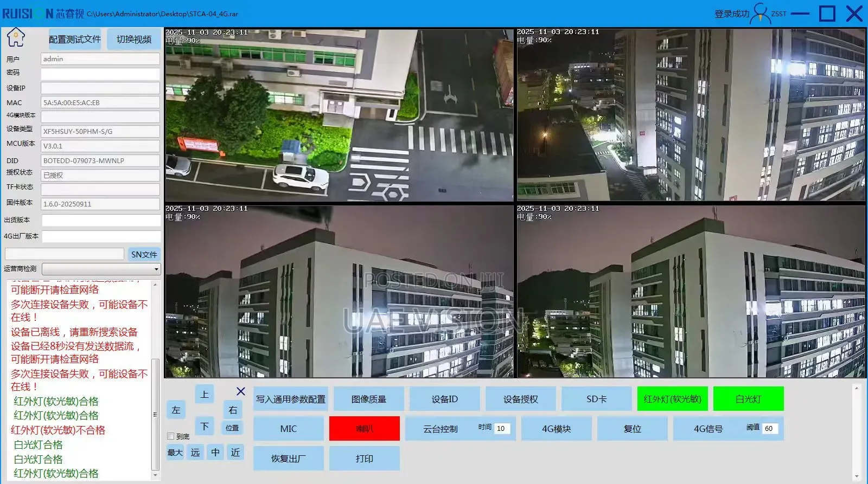
Task: Move camera left with 左 button
Action: [176, 410]
